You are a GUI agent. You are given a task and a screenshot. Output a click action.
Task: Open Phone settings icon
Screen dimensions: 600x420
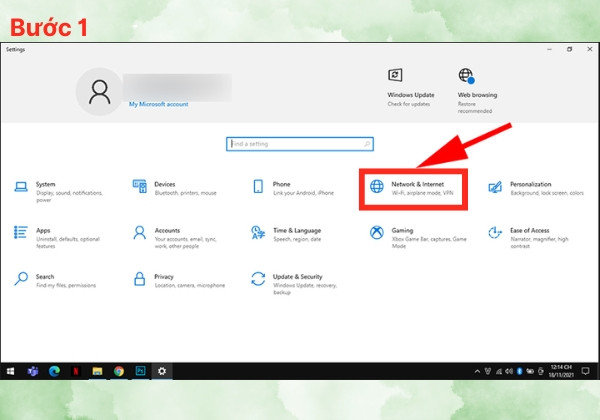pyautogui.click(x=258, y=186)
